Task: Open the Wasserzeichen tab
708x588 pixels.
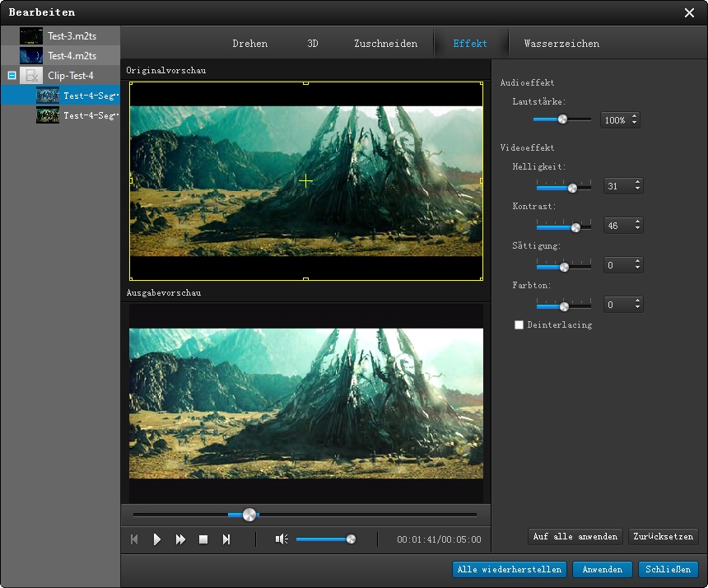Action: 561,44
